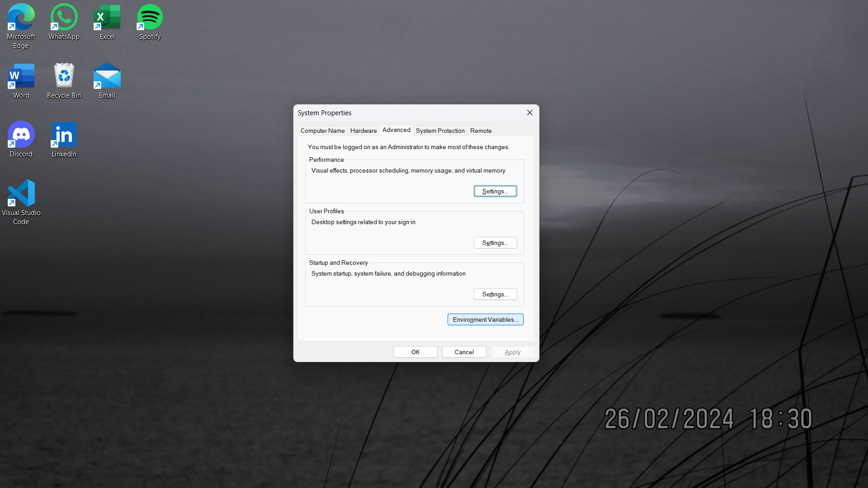
Task: Switch to the Computer Name tab
Action: (322, 131)
